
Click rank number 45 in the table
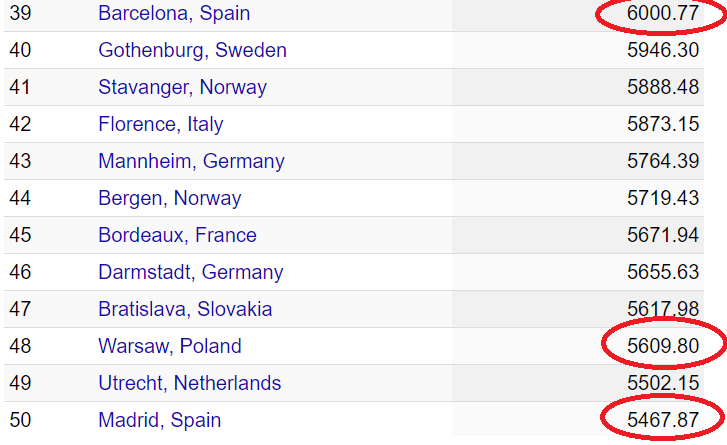(20, 236)
